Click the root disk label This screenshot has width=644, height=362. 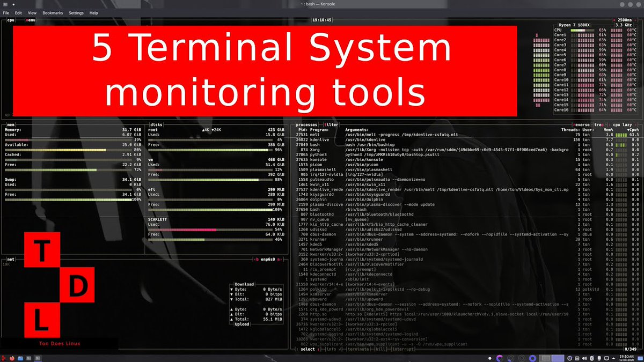pos(153,130)
